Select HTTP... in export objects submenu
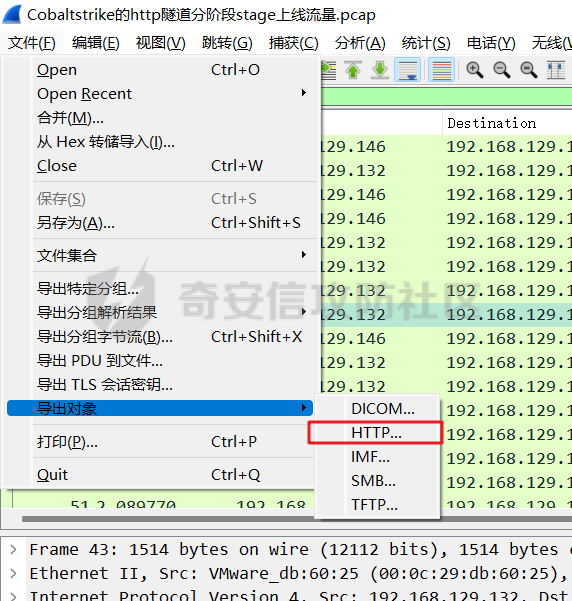572x601 pixels. (376, 433)
